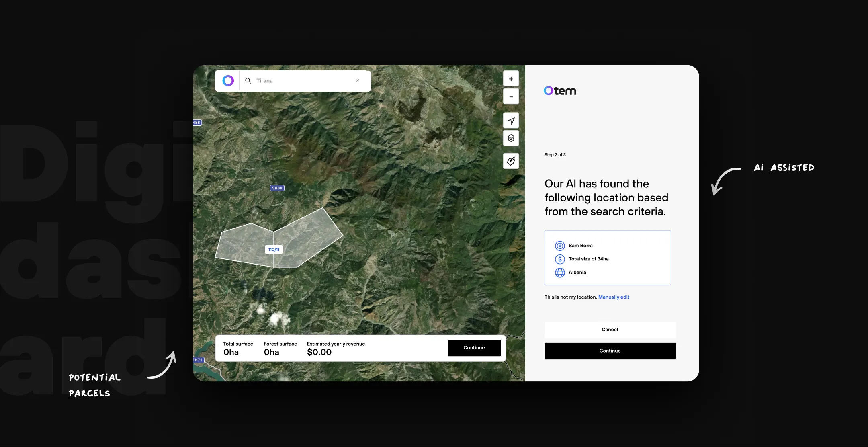Image resolution: width=868 pixels, height=447 pixels.
Task: Zoom in the map with plus button
Action: (x=511, y=79)
